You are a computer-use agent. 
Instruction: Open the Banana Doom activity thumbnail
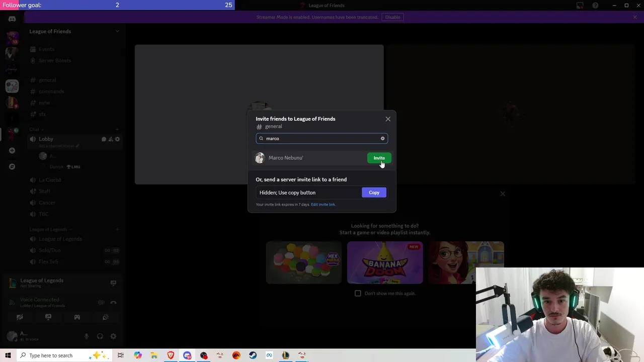point(385,262)
